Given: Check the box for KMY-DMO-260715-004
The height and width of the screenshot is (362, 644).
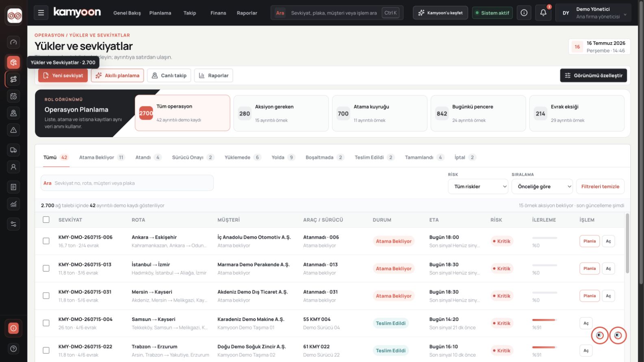Looking at the screenshot, I should coord(46,323).
